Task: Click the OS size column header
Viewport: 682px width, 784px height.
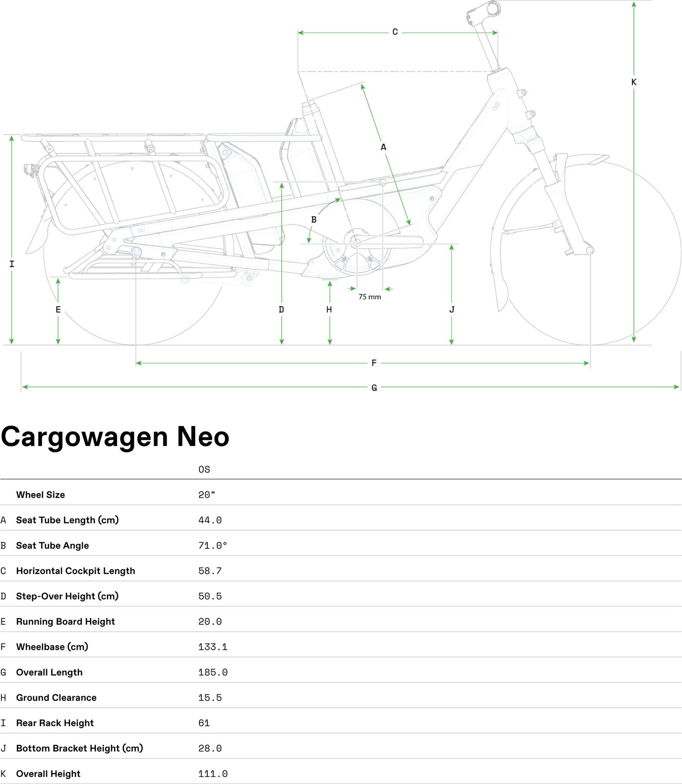Action: point(204,470)
